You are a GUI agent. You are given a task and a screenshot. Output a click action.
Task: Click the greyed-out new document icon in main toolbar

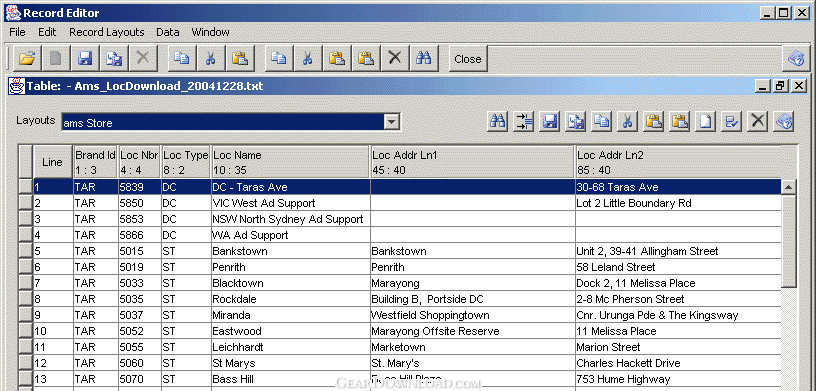pyautogui.click(x=56, y=58)
